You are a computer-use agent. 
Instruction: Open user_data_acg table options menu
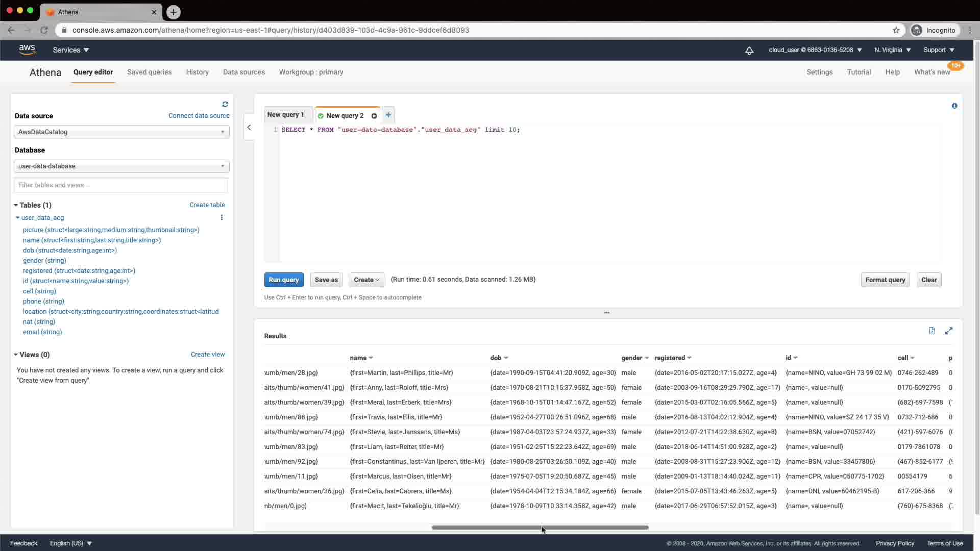tap(222, 217)
